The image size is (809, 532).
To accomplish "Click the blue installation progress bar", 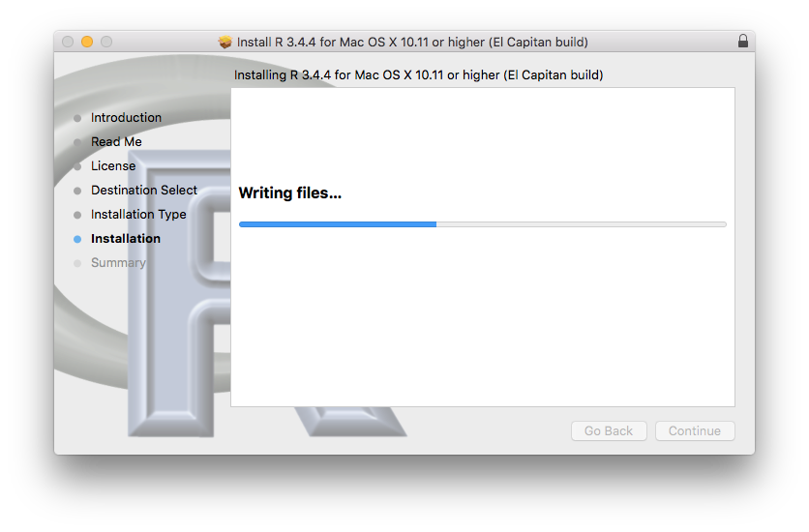I will (483, 224).
